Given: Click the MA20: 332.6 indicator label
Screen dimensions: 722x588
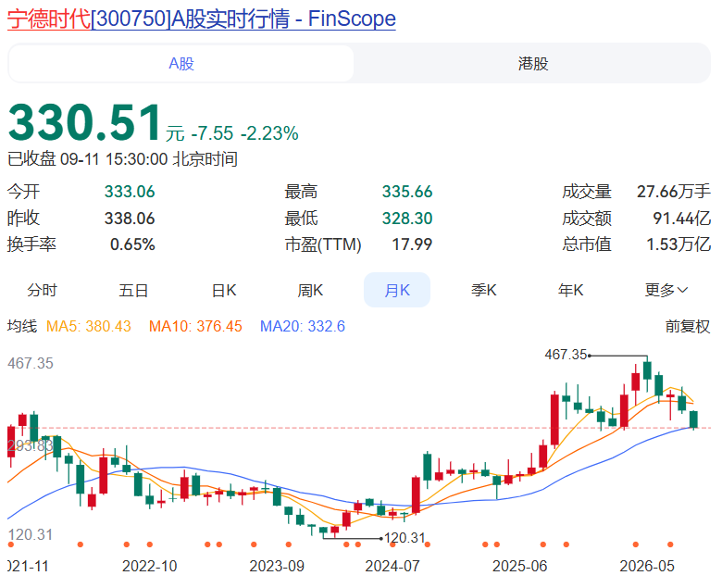Looking at the screenshot, I should pos(303,327).
